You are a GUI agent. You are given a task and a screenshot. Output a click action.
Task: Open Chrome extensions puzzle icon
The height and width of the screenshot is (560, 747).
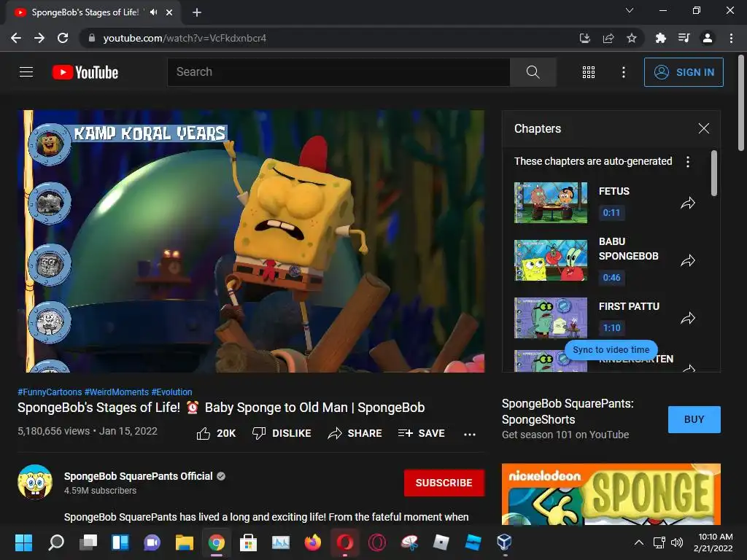point(660,38)
